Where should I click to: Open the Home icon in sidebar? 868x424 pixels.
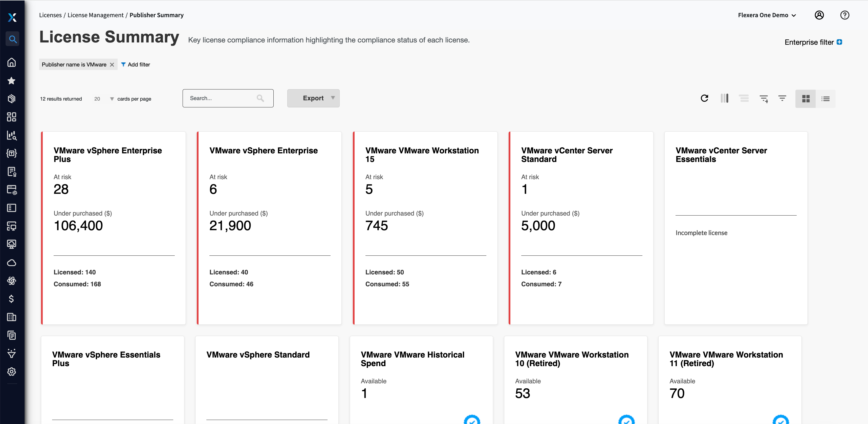11,62
